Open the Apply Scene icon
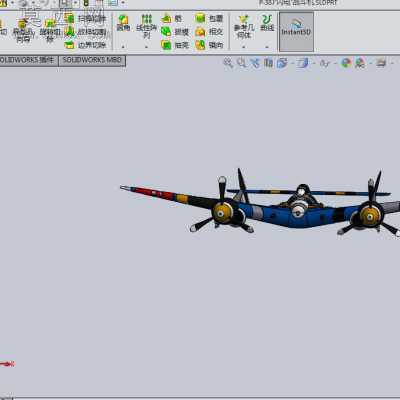This screenshot has height=400, width=400. click(360, 63)
